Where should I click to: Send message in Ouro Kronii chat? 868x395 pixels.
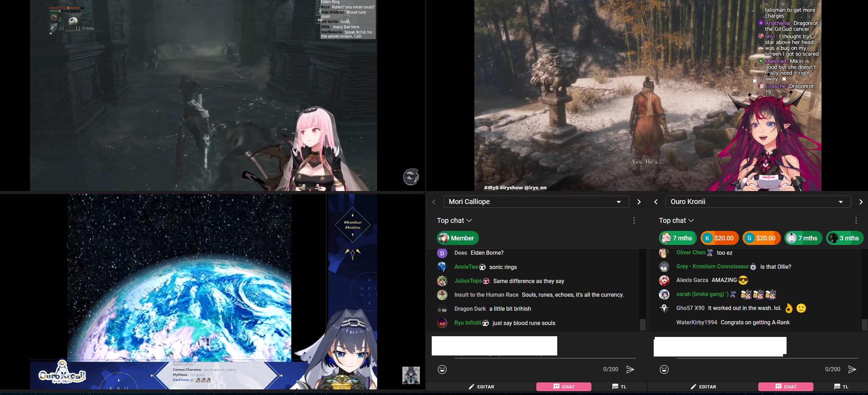pos(852,369)
